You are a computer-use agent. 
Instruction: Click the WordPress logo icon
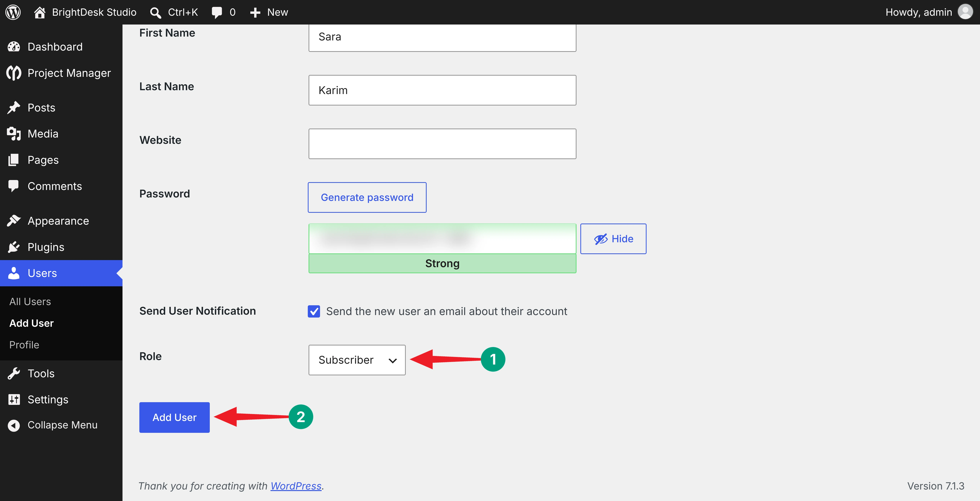[13, 12]
